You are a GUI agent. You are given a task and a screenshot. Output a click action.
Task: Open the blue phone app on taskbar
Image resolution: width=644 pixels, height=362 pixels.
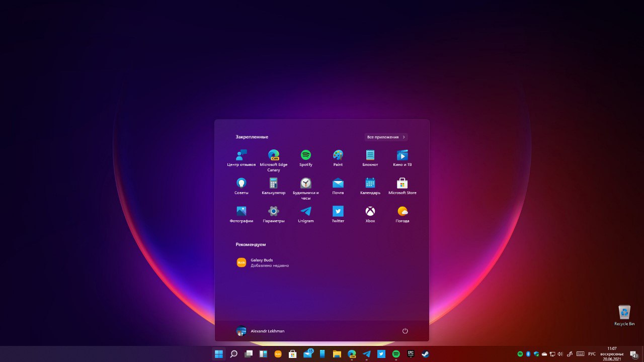point(322,354)
